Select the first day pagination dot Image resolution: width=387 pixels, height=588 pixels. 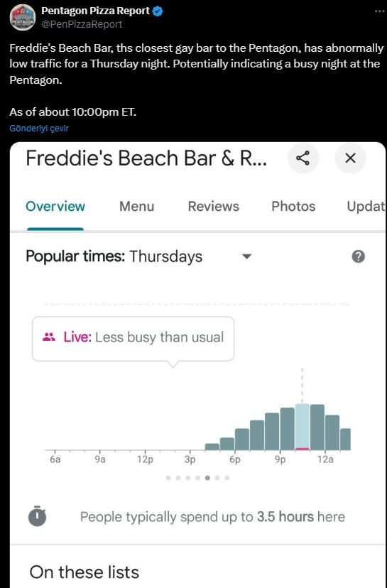pyautogui.click(x=168, y=478)
